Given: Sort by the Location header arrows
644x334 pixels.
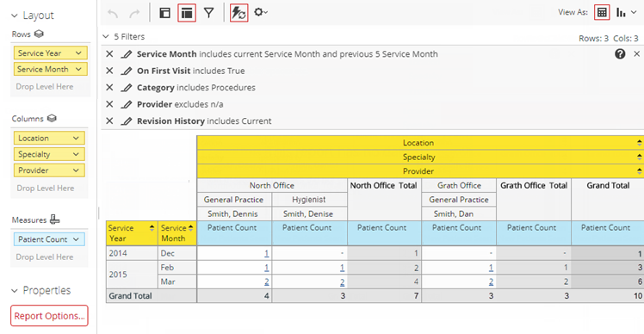Looking at the screenshot, I should point(639,143).
